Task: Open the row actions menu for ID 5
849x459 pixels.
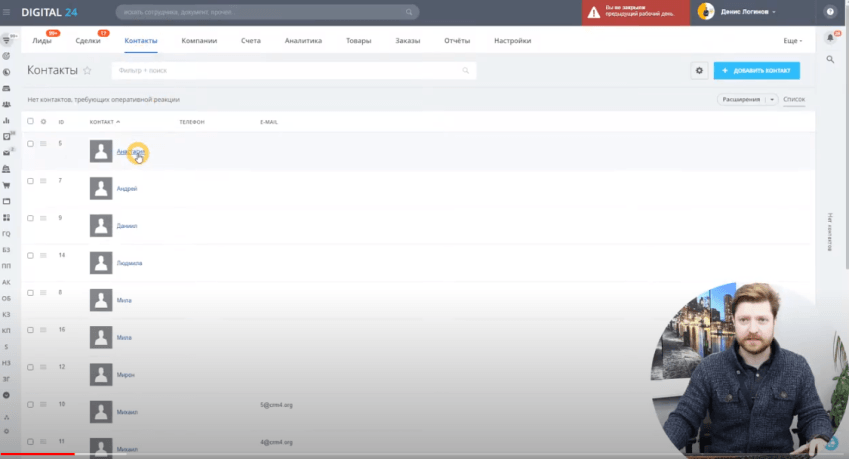Action: (x=43, y=144)
